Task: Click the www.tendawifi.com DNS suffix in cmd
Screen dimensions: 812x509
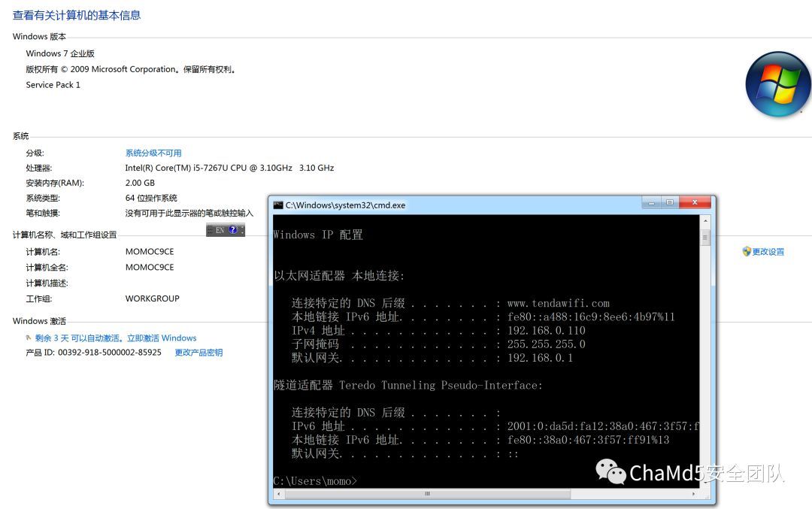Action: [558, 303]
